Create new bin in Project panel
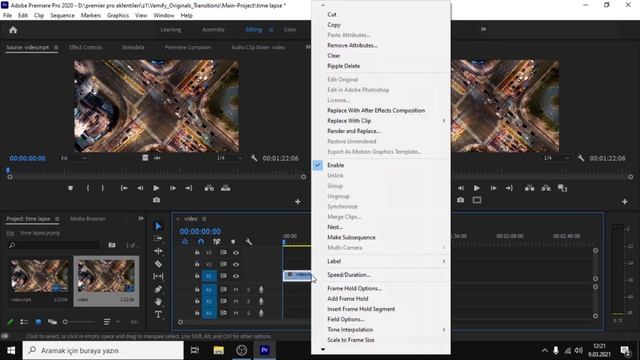Image resolution: width=640 pixels, height=360 pixels. (112, 245)
